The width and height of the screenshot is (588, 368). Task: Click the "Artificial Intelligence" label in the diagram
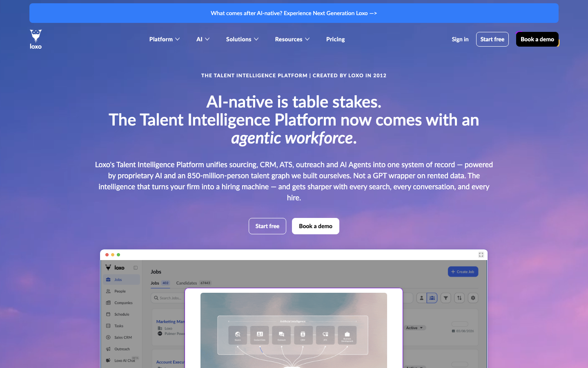click(293, 321)
